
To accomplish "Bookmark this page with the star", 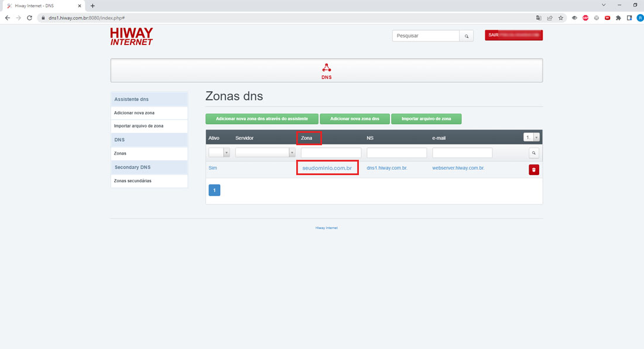I will pyautogui.click(x=561, y=18).
